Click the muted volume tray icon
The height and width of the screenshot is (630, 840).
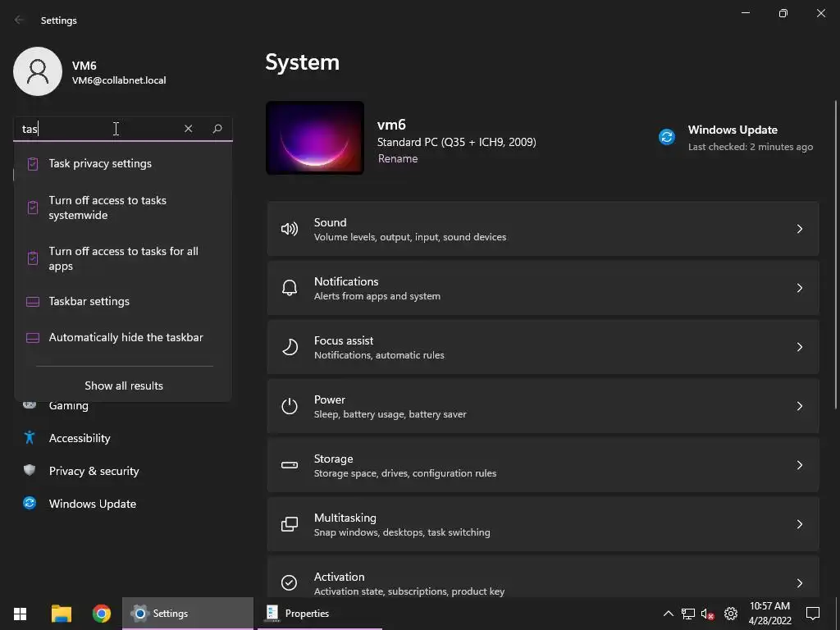coord(707,614)
